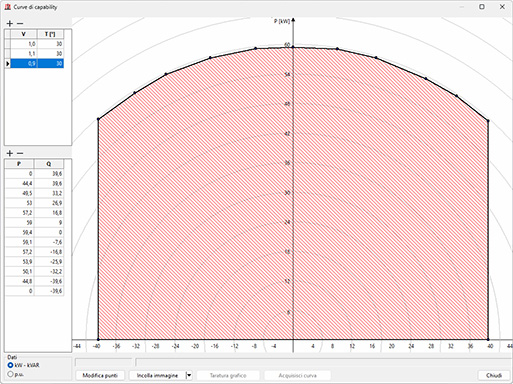Viewport: 513px width, 384px height.
Task: Click the Q column header
Action: click(49, 164)
